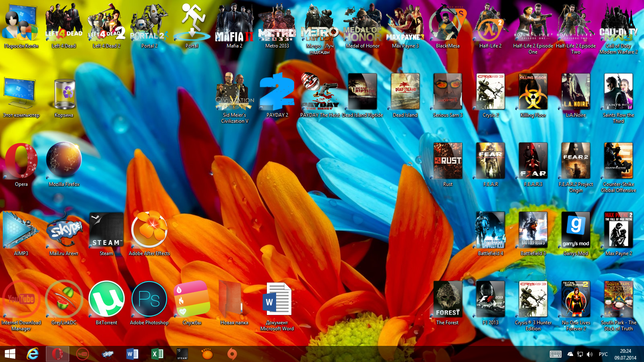Click the Medal of Honor icon
Image resolution: width=644 pixels, height=362 pixels.
click(x=363, y=23)
